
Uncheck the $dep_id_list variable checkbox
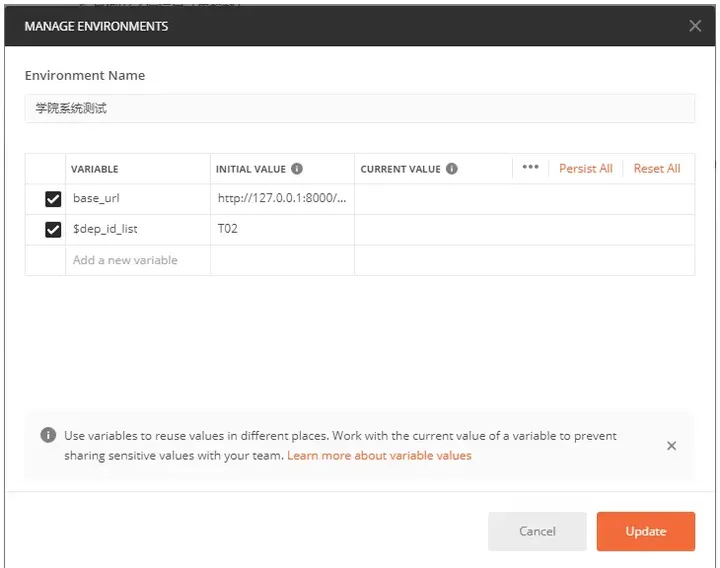pos(53,229)
